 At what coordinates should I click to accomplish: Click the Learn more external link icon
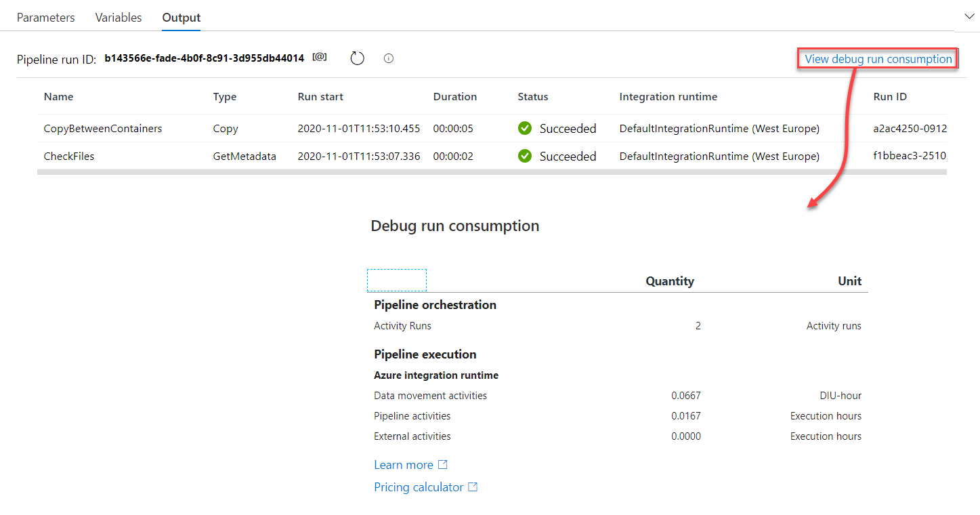click(443, 465)
